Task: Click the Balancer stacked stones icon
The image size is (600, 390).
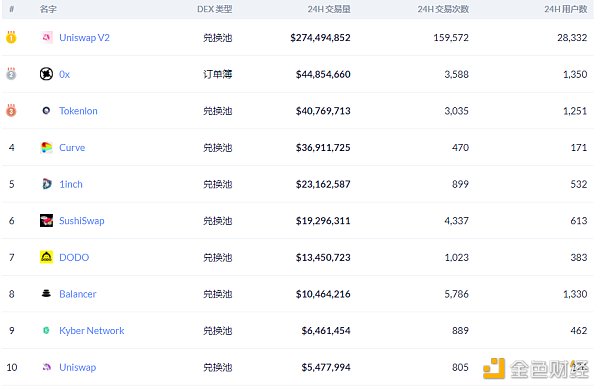Action: [x=46, y=294]
